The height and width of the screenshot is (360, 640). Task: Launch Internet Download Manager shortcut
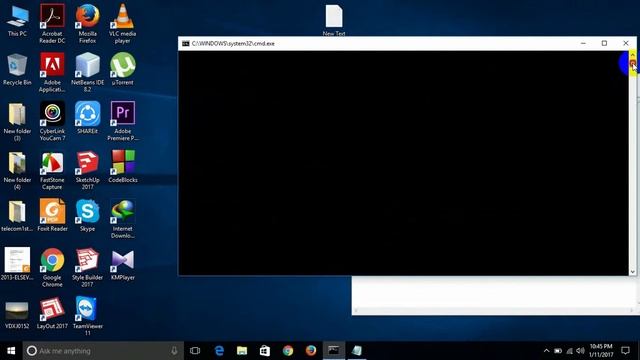[122, 219]
